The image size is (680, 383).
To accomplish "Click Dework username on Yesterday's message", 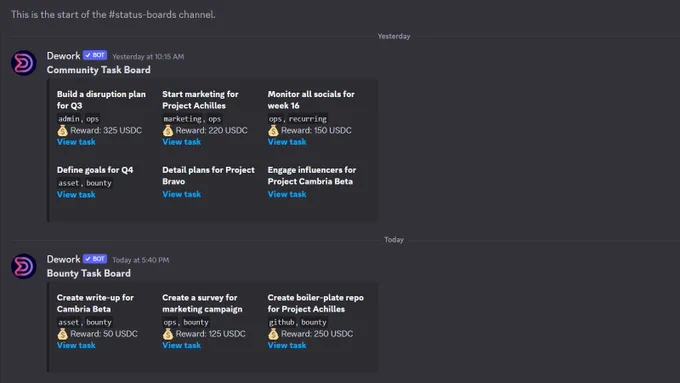I will click(63, 56).
